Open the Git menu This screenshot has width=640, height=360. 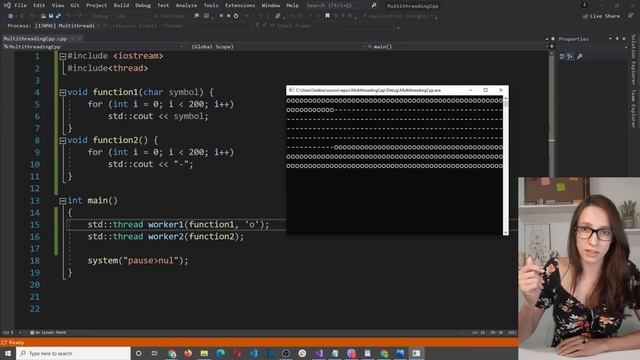pyautogui.click(x=75, y=5)
